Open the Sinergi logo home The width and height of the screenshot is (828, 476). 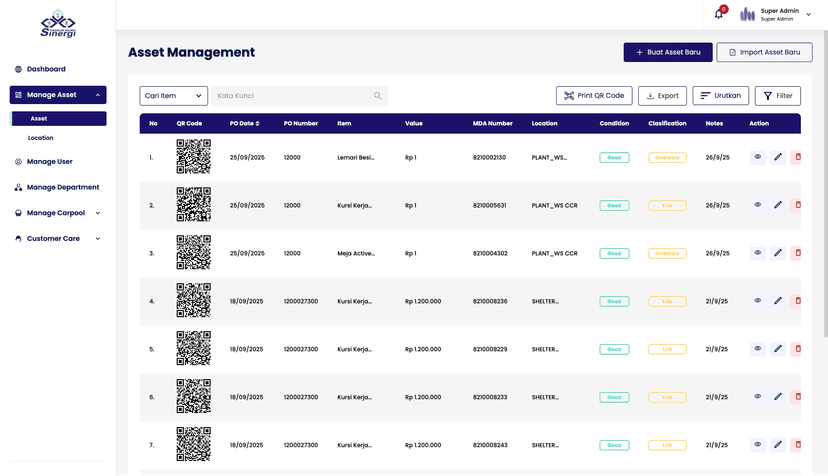[x=58, y=24]
